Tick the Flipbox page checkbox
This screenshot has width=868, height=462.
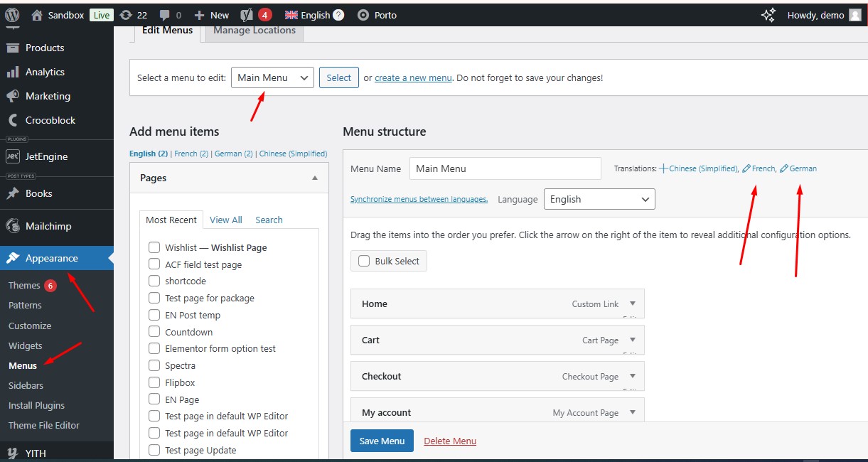(154, 382)
